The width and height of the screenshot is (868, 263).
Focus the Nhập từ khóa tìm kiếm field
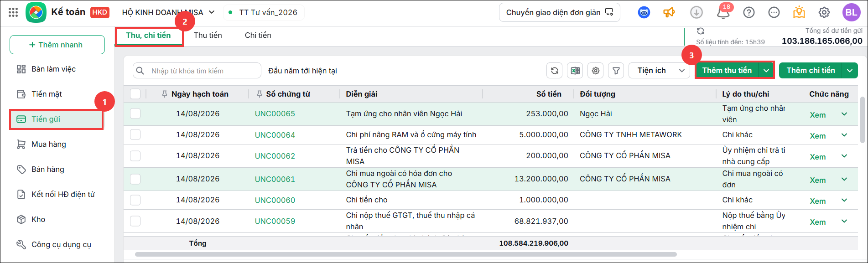(x=197, y=71)
